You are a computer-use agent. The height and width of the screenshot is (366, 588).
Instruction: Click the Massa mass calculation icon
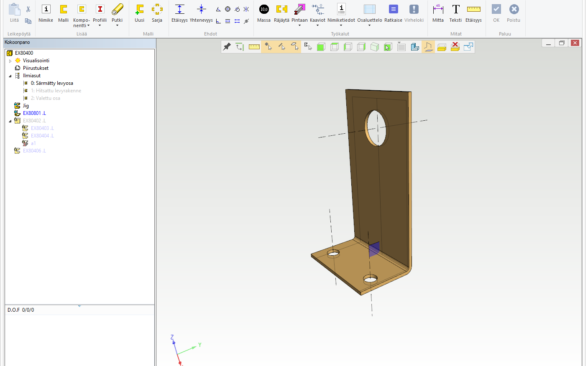264,10
